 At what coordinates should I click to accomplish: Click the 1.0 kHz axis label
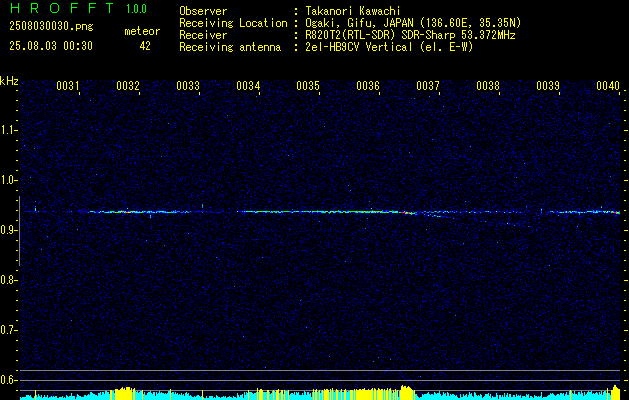click(x=8, y=180)
